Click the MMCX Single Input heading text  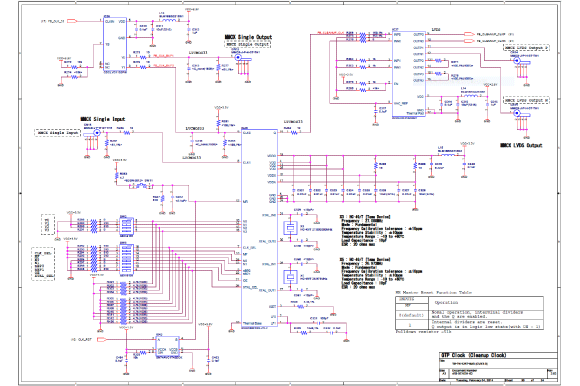pyautogui.click(x=103, y=119)
